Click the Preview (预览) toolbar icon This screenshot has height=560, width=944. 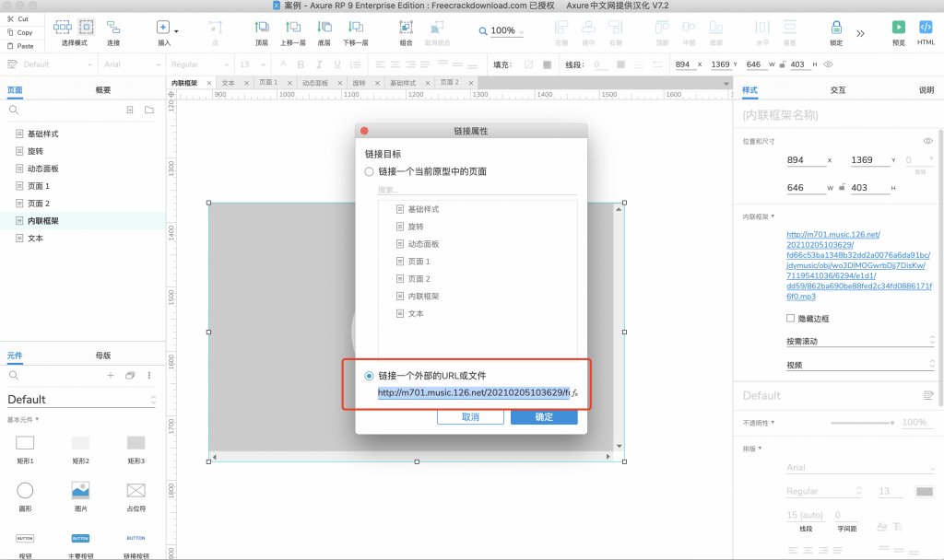898,28
